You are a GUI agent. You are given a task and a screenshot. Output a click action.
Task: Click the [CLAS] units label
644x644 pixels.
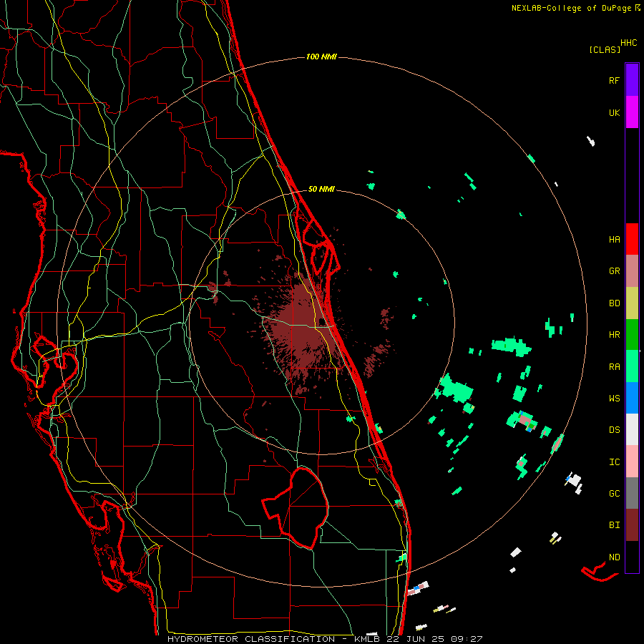[x=605, y=49]
